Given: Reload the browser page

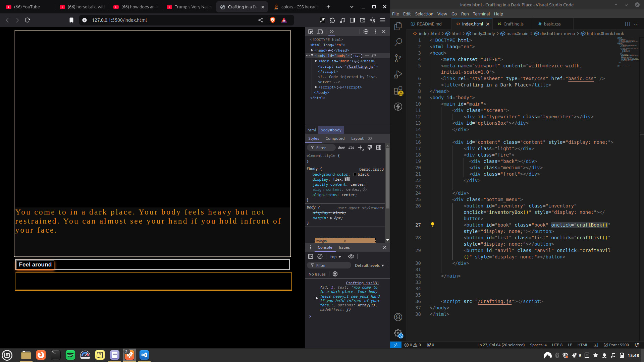Looking at the screenshot, I should point(28,20).
